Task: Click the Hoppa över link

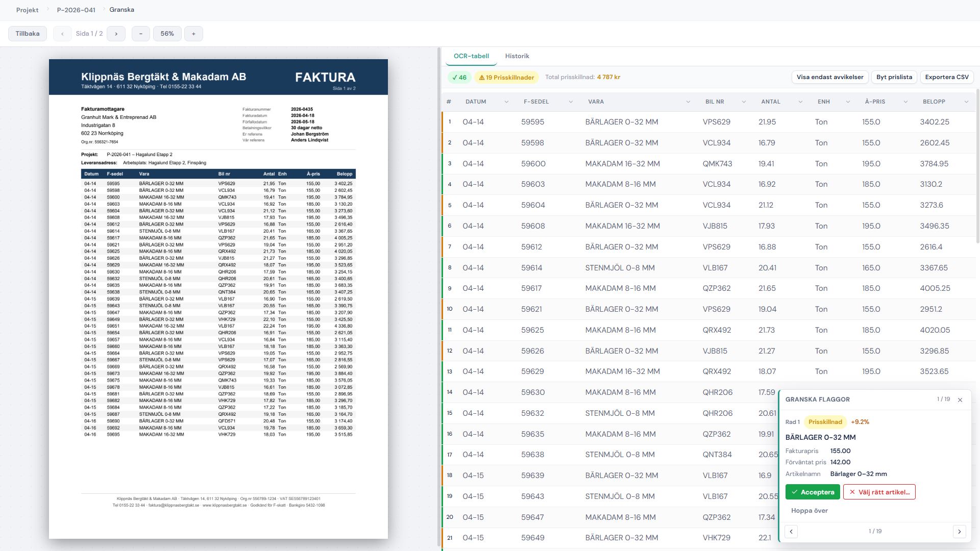Action: pyautogui.click(x=809, y=511)
